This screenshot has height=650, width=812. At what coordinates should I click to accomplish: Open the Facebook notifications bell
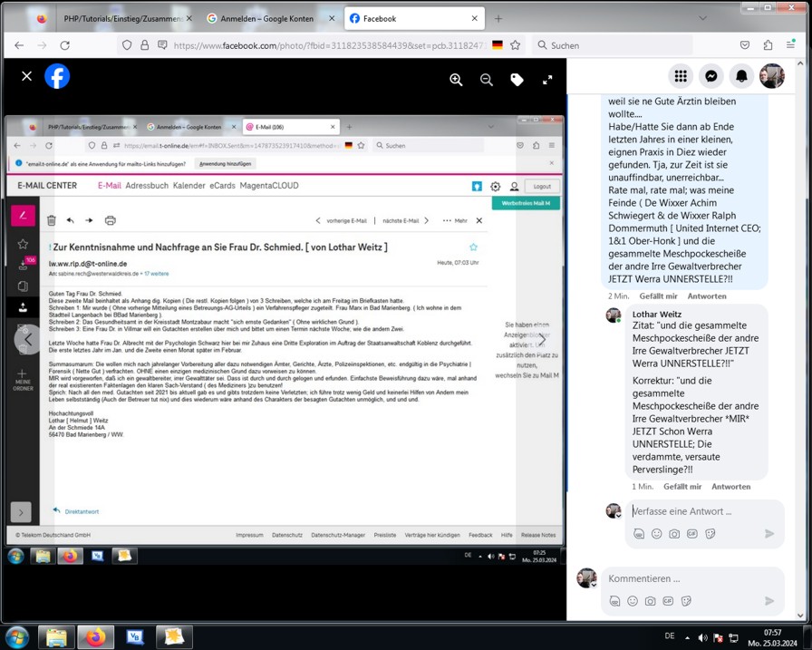click(741, 76)
